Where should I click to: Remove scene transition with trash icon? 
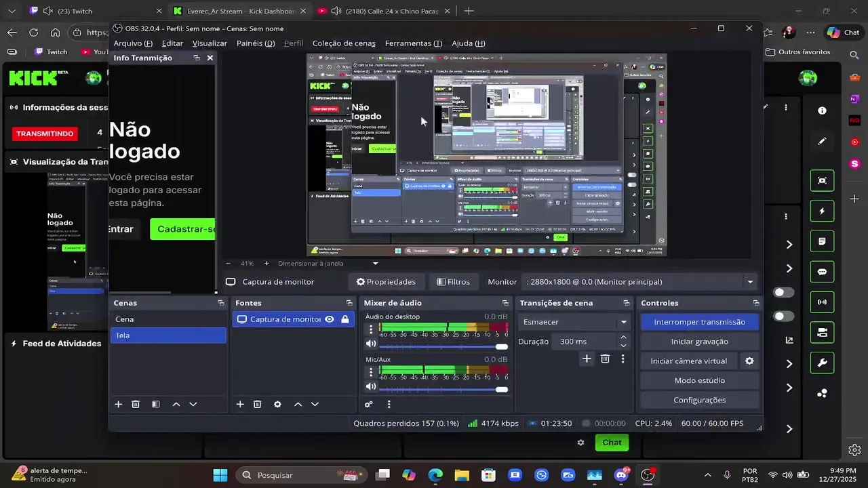pos(605,359)
